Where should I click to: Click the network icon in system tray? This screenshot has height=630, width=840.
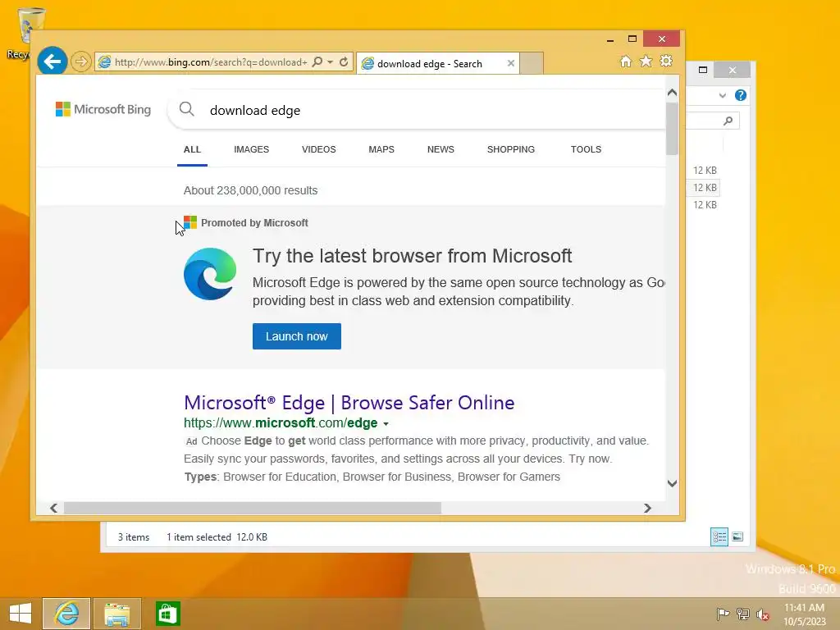pos(743,614)
